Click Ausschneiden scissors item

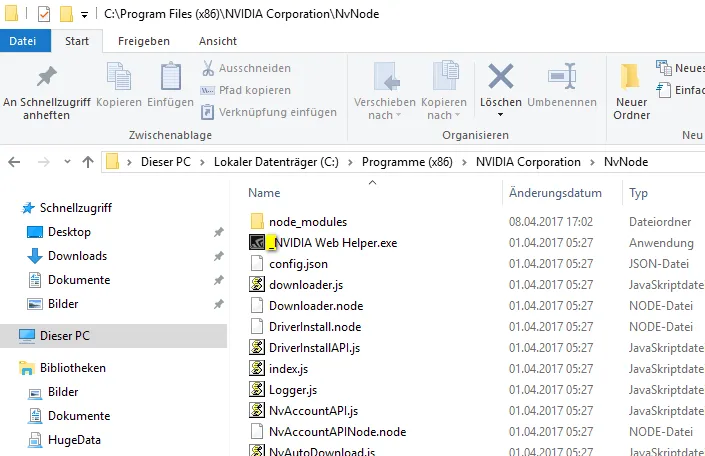click(x=246, y=68)
